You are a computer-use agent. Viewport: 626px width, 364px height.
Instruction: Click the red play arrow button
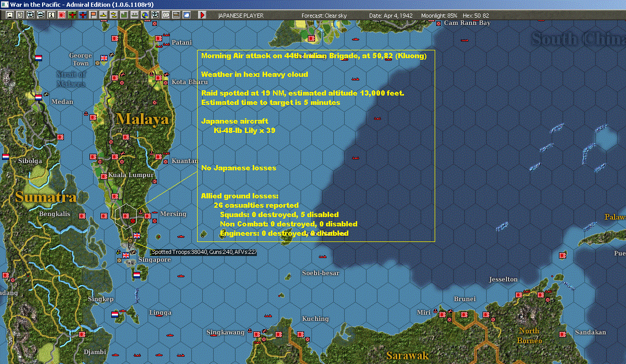[x=203, y=15]
